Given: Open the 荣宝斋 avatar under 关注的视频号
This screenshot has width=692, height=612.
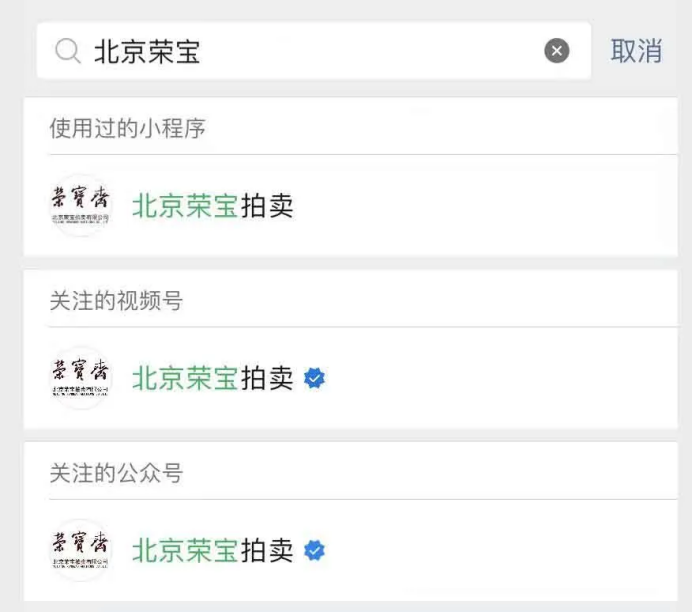Looking at the screenshot, I should point(80,378).
